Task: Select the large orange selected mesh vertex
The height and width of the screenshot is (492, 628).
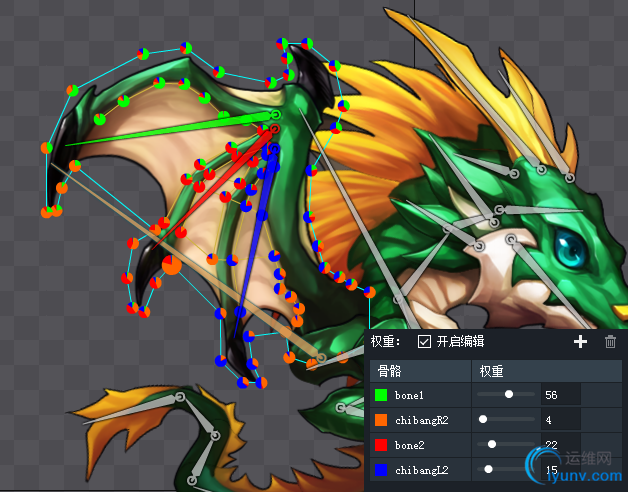Action: click(x=172, y=265)
